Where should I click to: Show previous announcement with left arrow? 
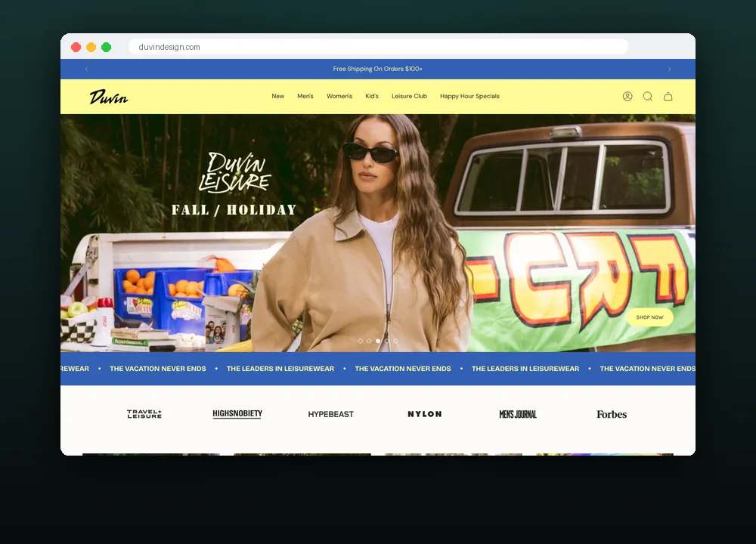coord(86,69)
